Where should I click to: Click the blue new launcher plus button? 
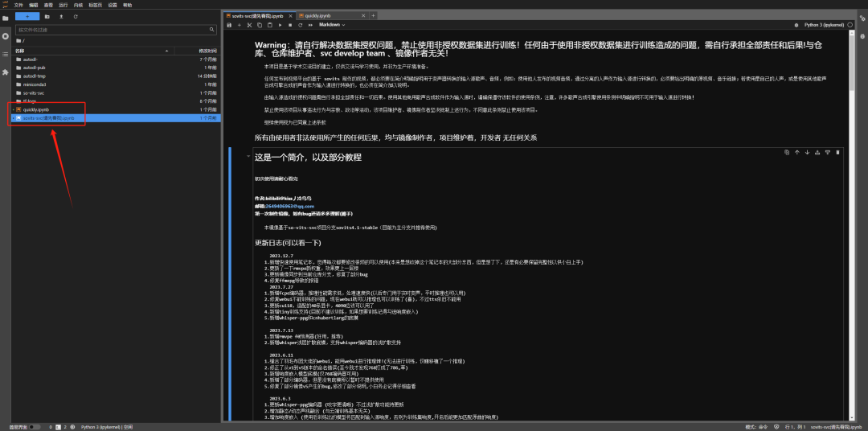(27, 17)
